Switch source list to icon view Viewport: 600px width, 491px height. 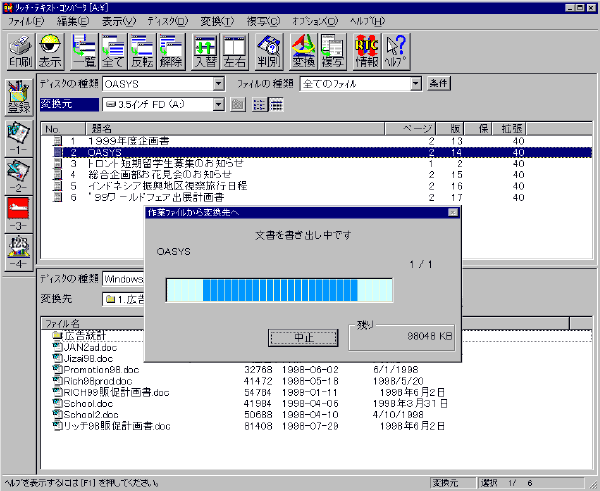coord(259,105)
